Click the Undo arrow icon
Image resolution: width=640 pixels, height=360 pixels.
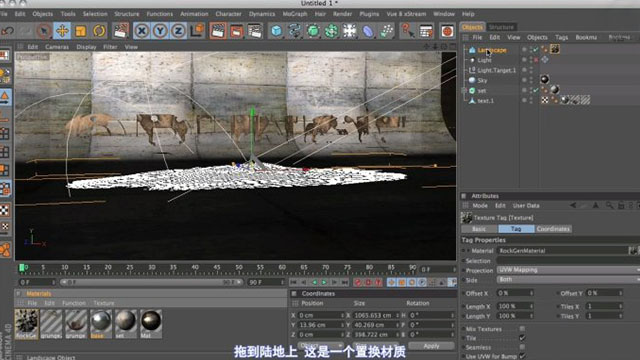tap(8, 31)
